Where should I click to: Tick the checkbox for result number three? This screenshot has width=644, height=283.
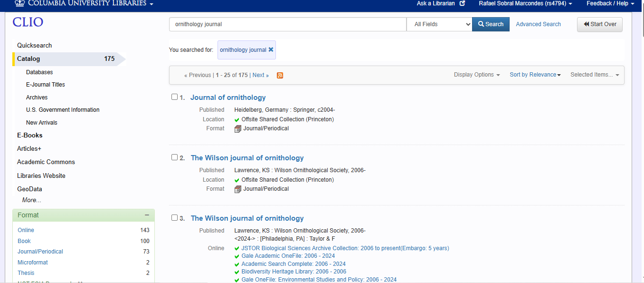pyautogui.click(x=174, y=218)
